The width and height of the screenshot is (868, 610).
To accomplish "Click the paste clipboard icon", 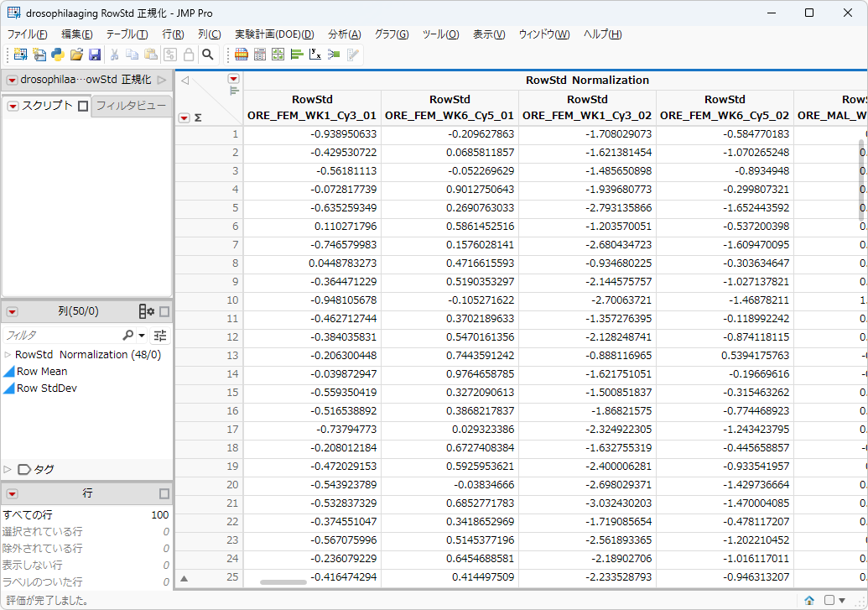I will (x=151, y=55).
